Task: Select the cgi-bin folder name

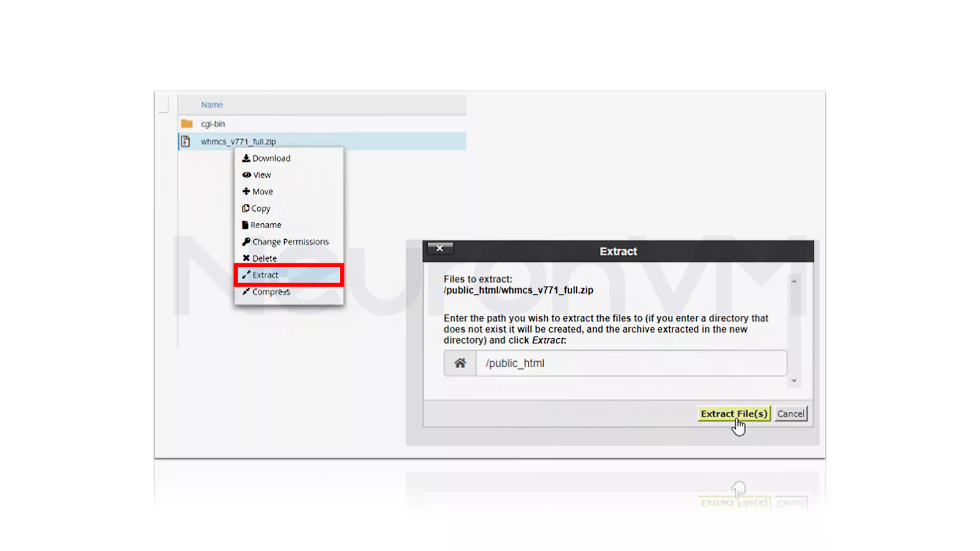Action: 213,124
